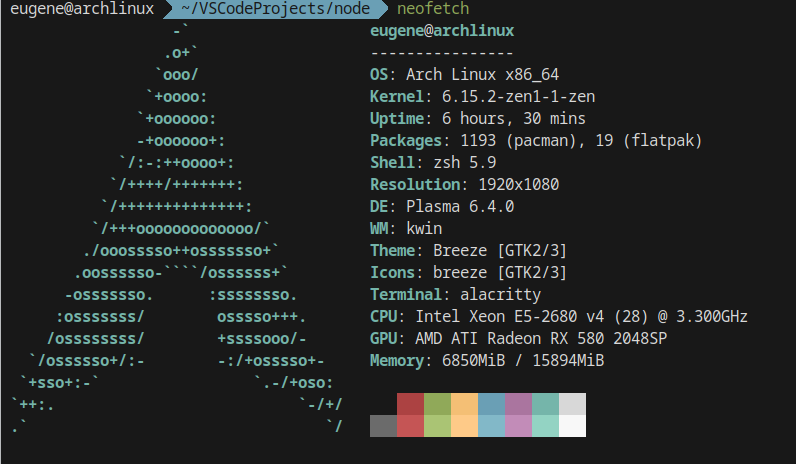Select Intel Xeon E5-2680 v4 text
Image resolution: width=796 pixels, height=464 pixels.
tap(510, 316)
